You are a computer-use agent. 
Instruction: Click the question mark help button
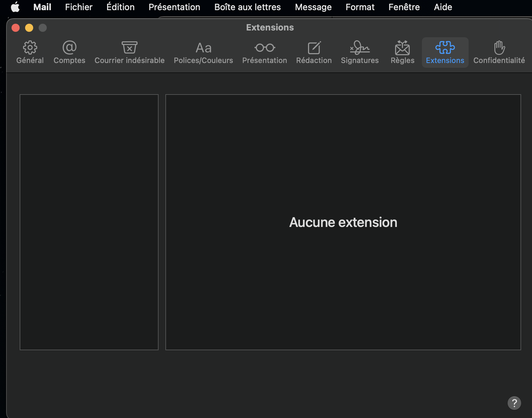point(514,403)
